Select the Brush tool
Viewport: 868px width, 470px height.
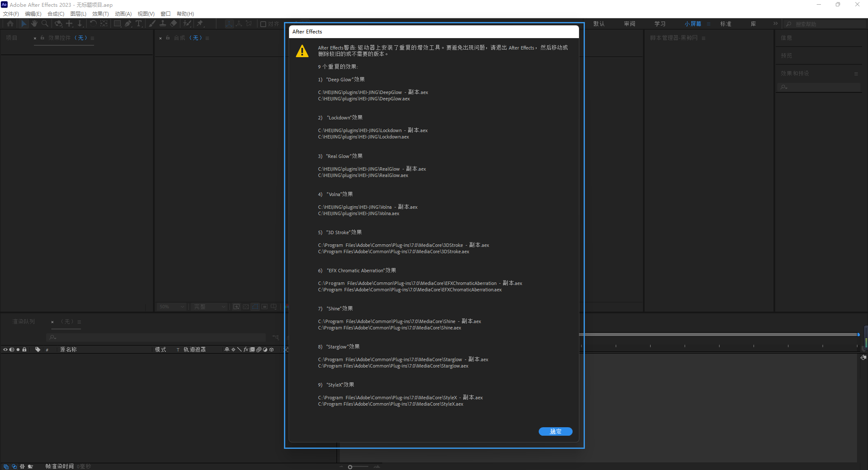pyautogui.click(x=152, y=24)
